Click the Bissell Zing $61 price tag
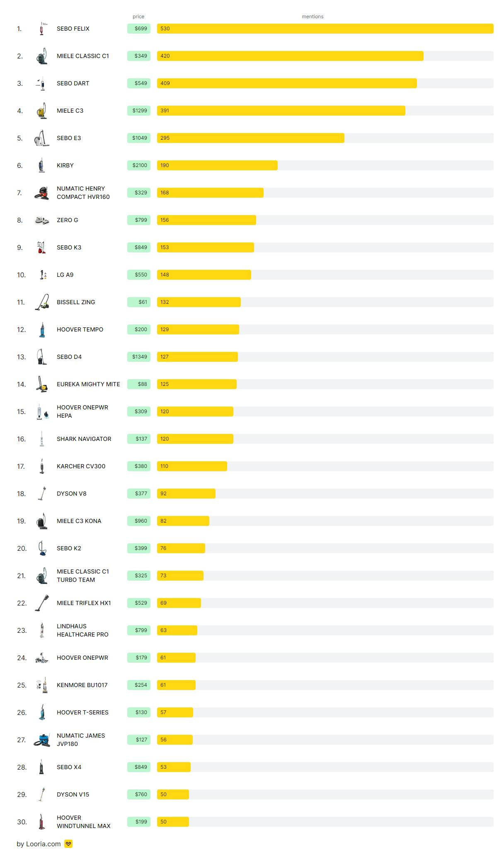Image resolution: width=504 pixels, height=862 pixels. pyautogui.click(x=139, y=302)
